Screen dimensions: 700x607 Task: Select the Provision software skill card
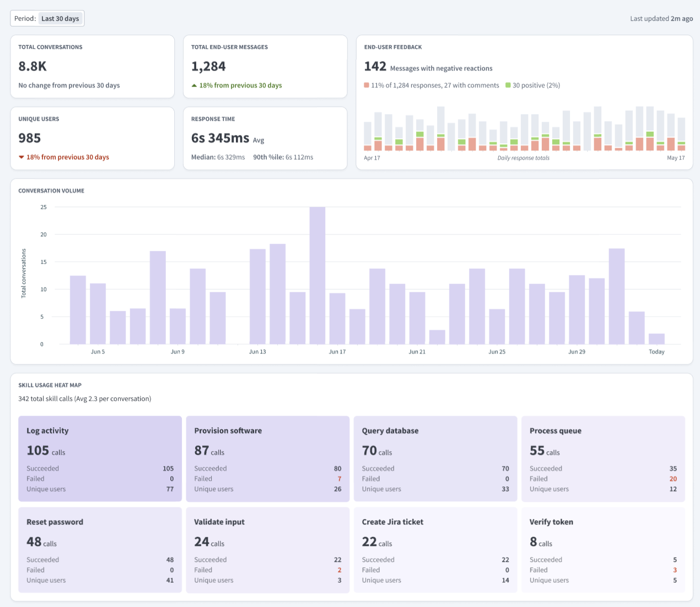(268, 459)
